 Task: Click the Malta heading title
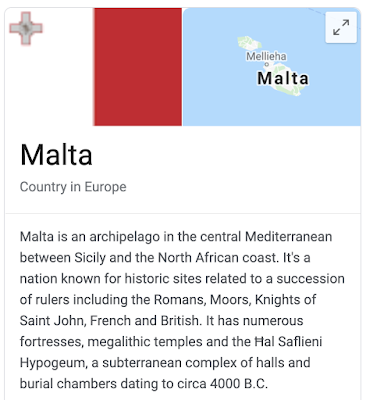pyautogui.click(x=56, y=155)
